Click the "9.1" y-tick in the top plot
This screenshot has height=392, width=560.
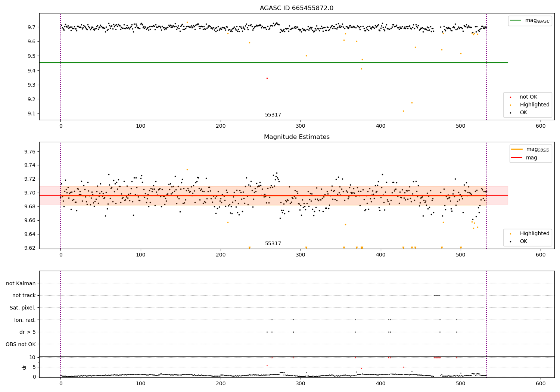31,114
